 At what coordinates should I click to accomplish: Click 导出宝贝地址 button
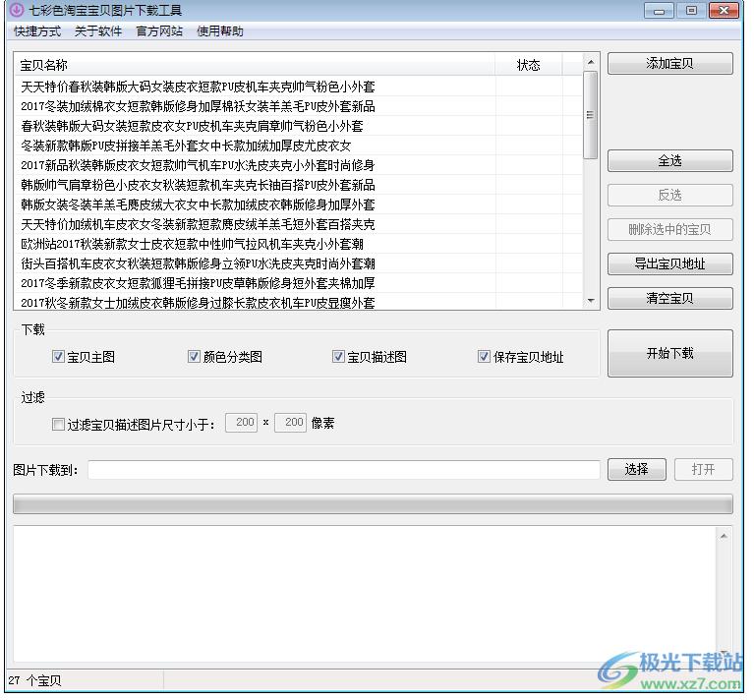click(669, 264)
